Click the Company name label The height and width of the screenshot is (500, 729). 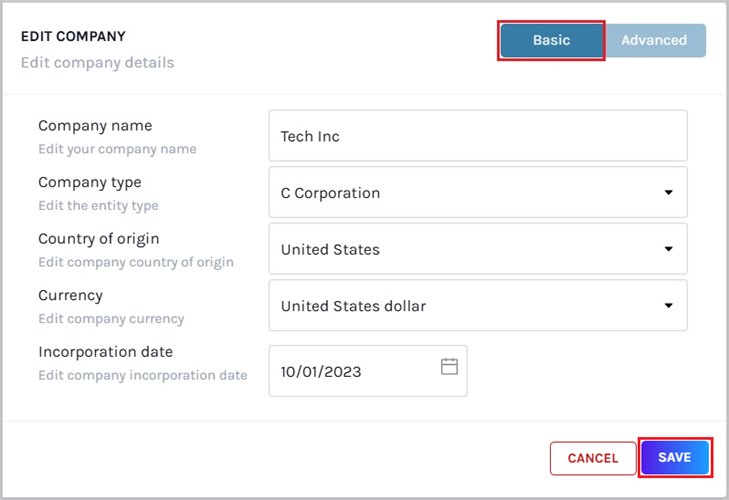(x=95, y=126)
